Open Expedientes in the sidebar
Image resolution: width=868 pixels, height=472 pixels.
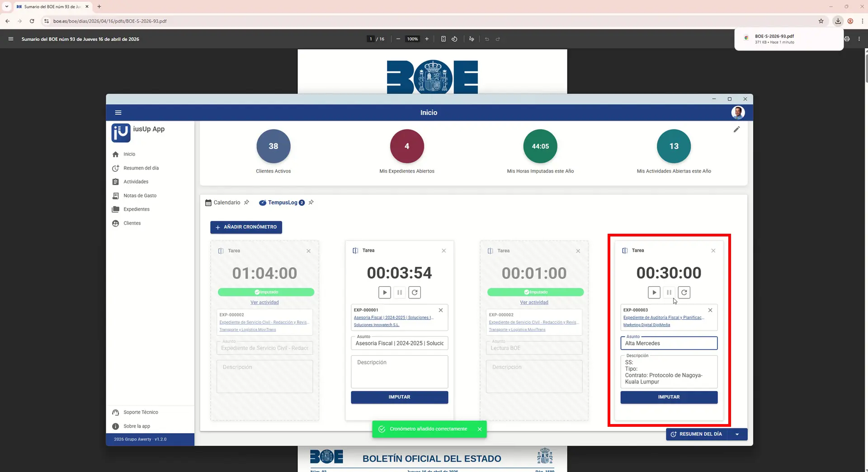pos(136,209)
